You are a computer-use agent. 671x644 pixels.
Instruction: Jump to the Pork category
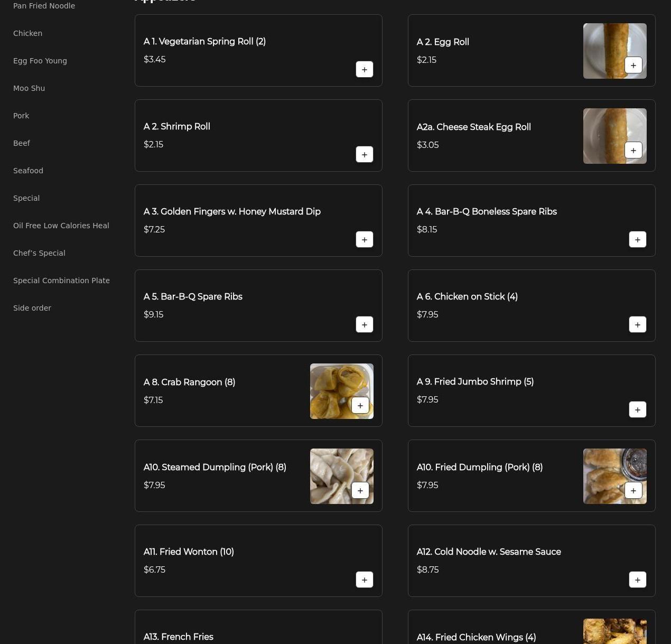pyautogui.click(x=21, y=116)
